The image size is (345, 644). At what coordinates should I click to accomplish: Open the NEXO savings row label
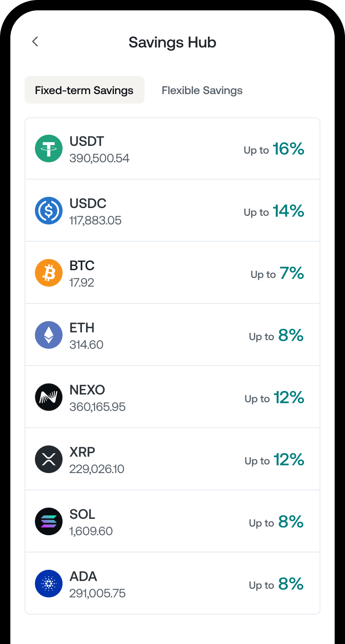(87, 390)
